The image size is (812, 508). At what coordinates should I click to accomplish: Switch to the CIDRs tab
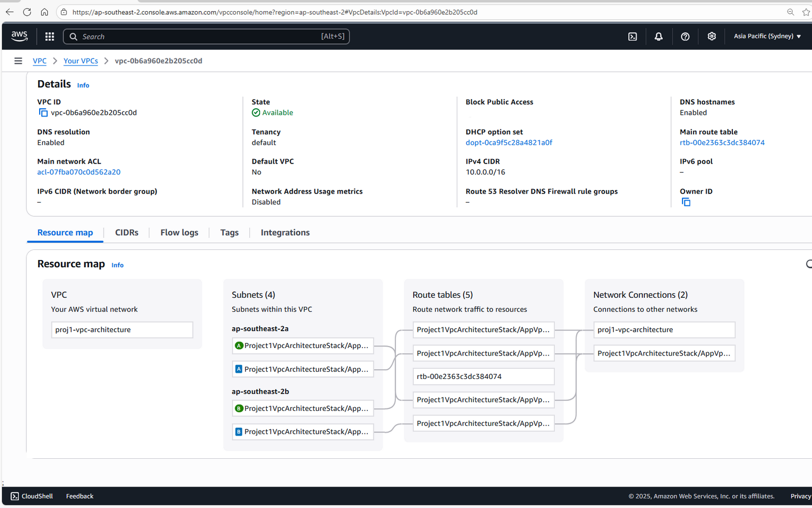tap(127, 233)
